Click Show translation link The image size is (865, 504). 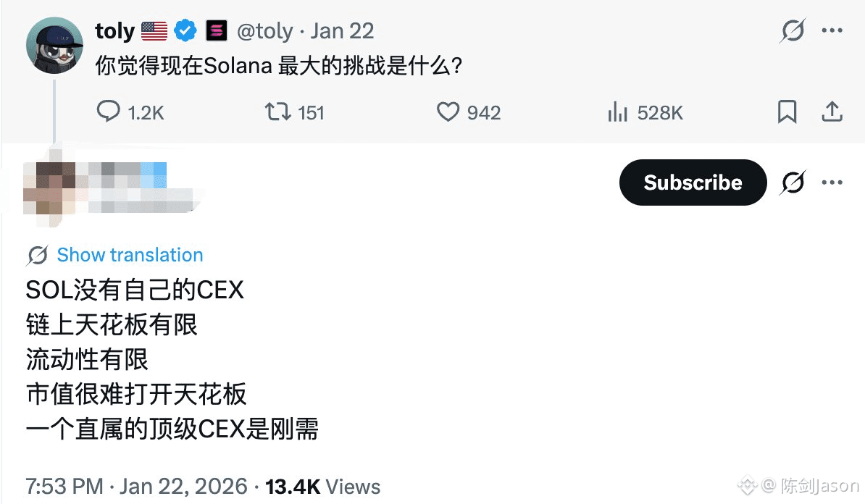tap(130, 255)
